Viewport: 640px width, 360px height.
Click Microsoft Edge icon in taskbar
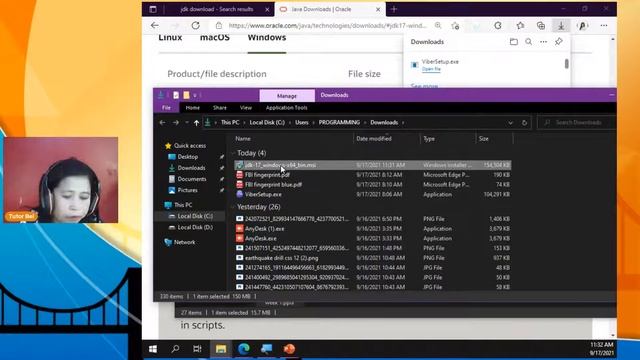244,349
